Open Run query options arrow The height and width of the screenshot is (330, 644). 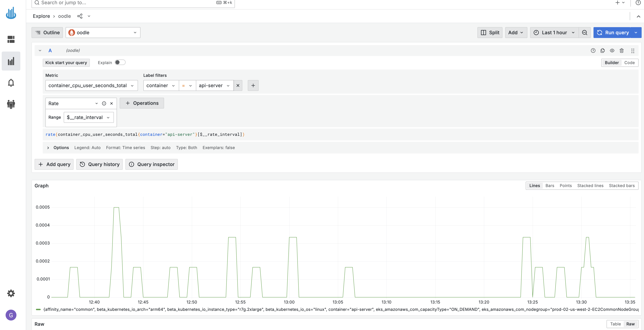point(636,33)
